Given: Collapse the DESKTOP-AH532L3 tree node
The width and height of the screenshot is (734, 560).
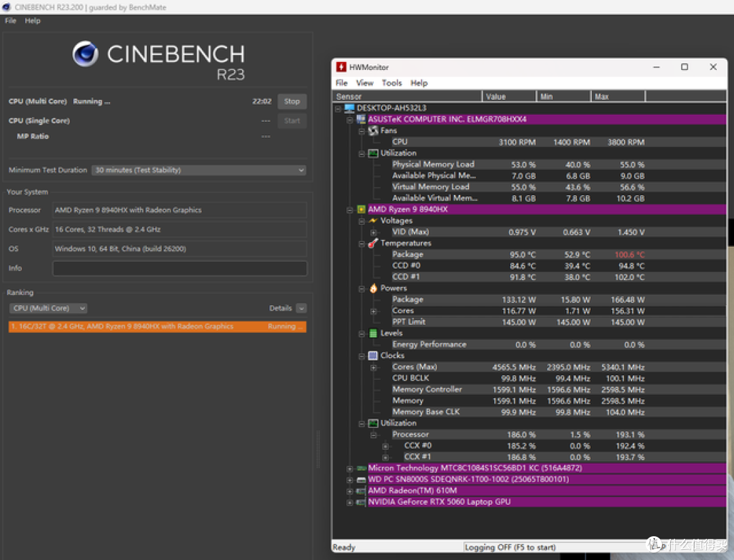Looking at the screenshot, I should coord(338,109).
